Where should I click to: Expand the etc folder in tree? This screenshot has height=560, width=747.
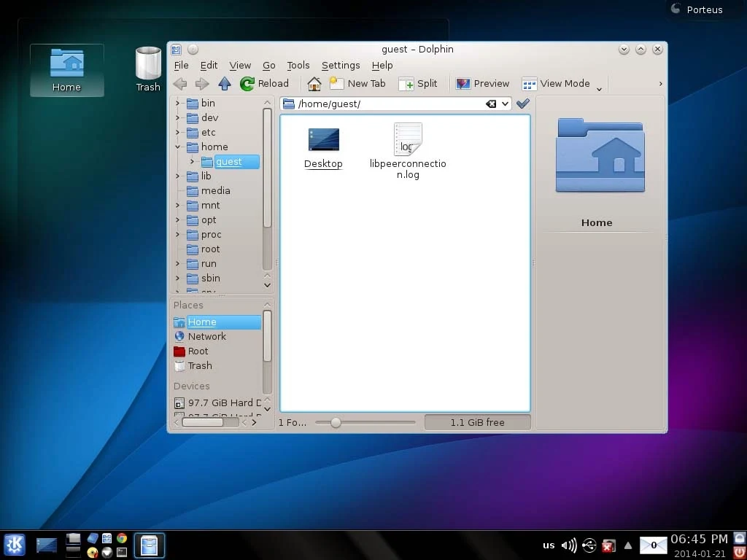point(177,133)
